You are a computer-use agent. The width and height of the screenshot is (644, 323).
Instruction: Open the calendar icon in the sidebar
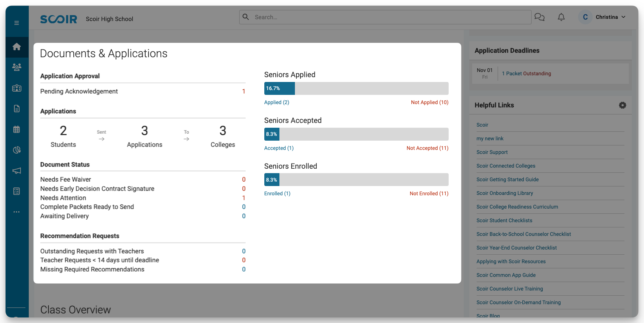coord(17,129)
